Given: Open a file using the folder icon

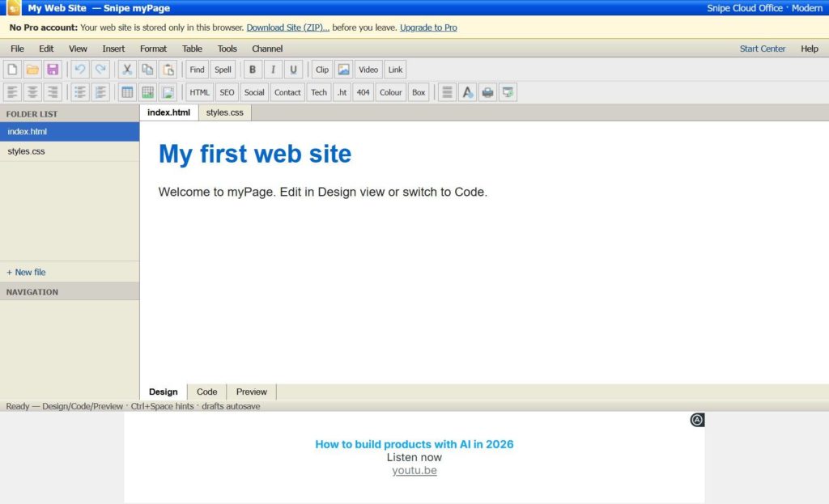Looking at the screenshot, I should tap(32, 70).
